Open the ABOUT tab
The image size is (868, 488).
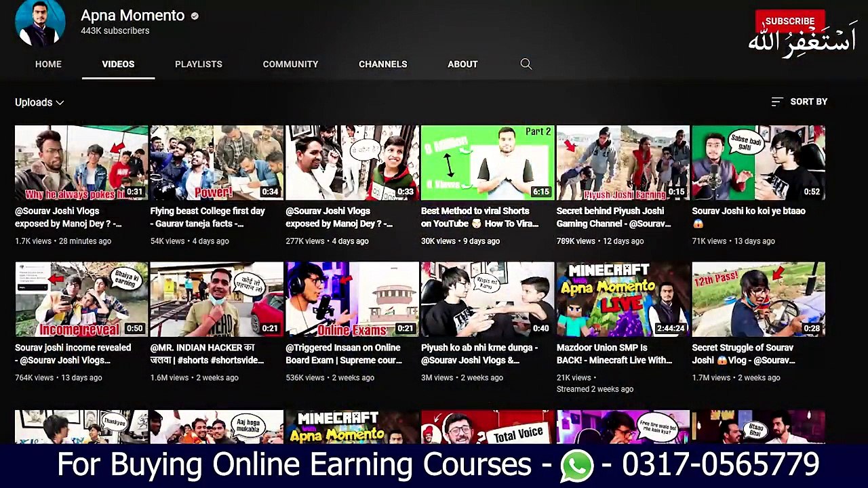point(462,64)
